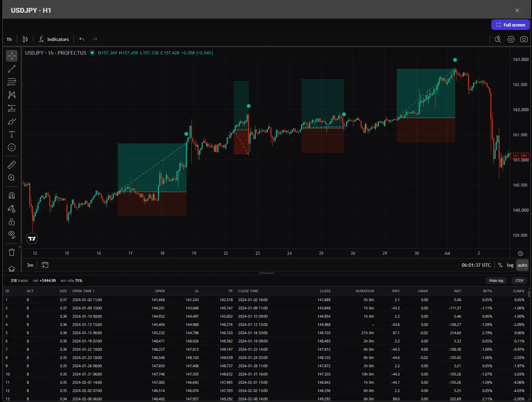This screenshot has width=532, height=402.
Task: Activate the zoom in tool
Action: coord(12,178)
